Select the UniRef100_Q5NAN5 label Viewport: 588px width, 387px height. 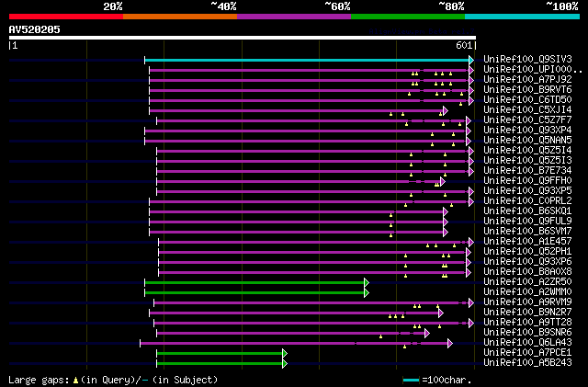527,141
